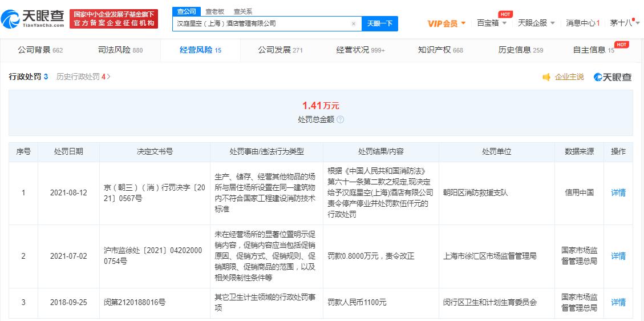This screenshot has height=321, width=644.
Task: Click the 处罚日期 column header
Action: (68, 152)
